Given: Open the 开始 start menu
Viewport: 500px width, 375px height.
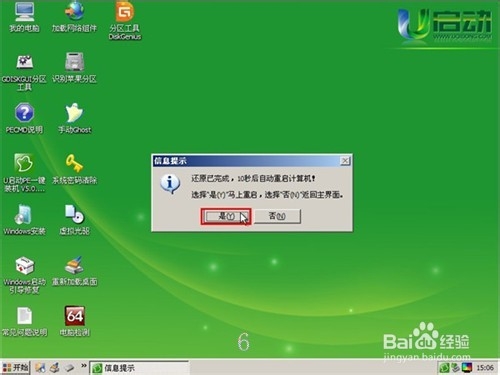Looking at the screenshot, I should (x=15, y=368).
